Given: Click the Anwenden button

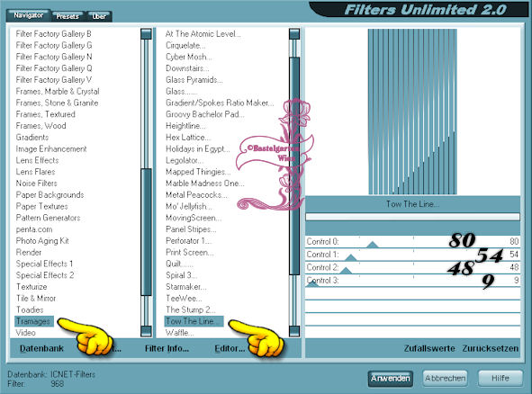Looking at the screenshot, I should pyautogui.click(x=390, y=378).
